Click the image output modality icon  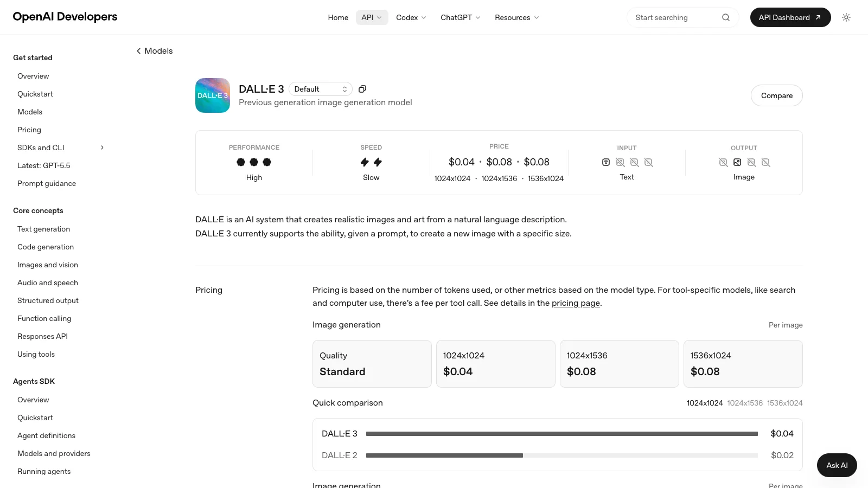tap(737, 162)
